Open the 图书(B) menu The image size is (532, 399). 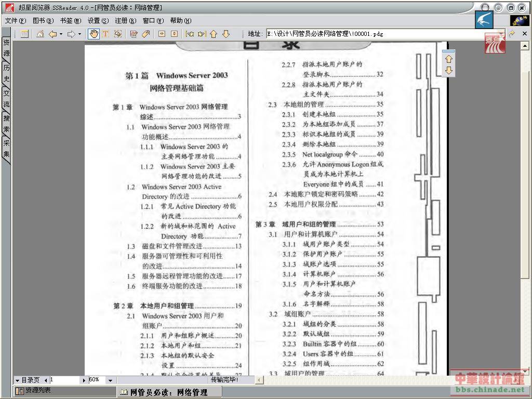[43, 21]
